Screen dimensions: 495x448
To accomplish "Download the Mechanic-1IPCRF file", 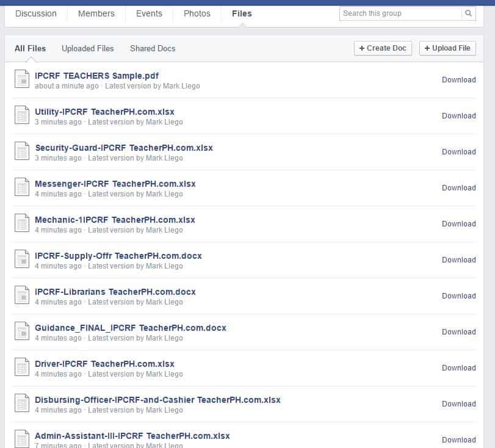I will (459, 223).
